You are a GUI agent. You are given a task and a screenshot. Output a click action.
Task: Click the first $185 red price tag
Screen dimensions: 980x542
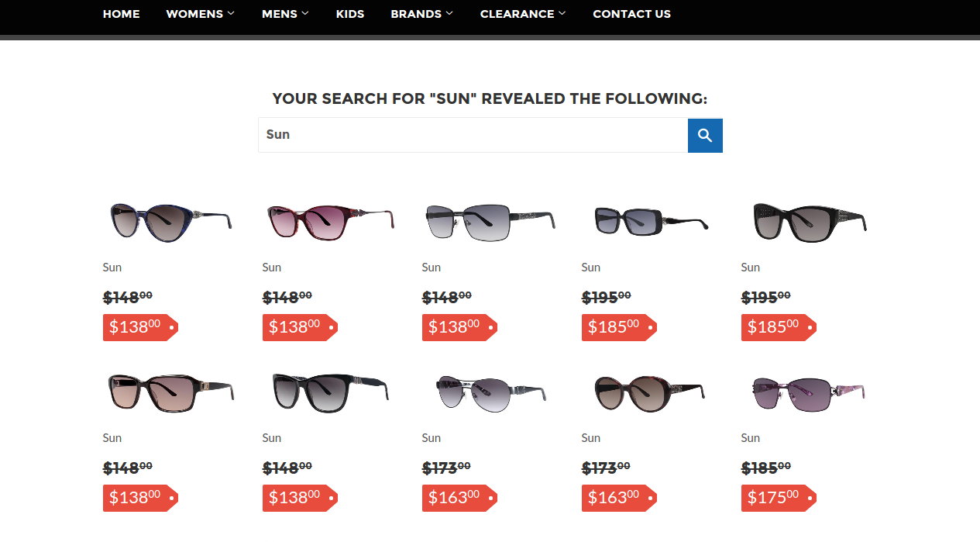(x=619, y=327)
